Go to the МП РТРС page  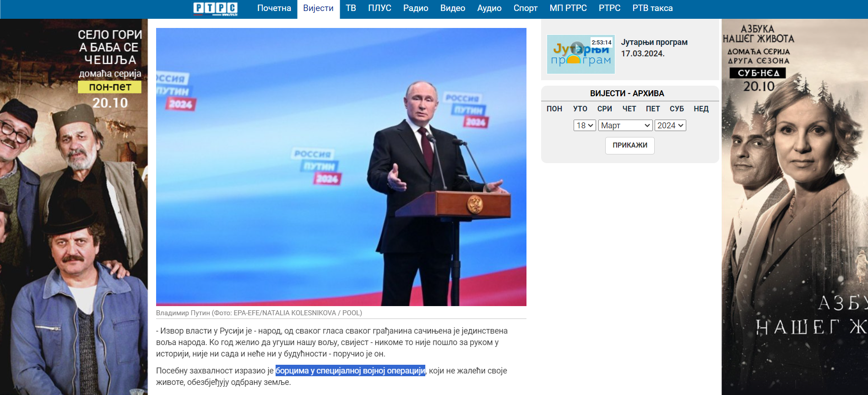(568, 8)
